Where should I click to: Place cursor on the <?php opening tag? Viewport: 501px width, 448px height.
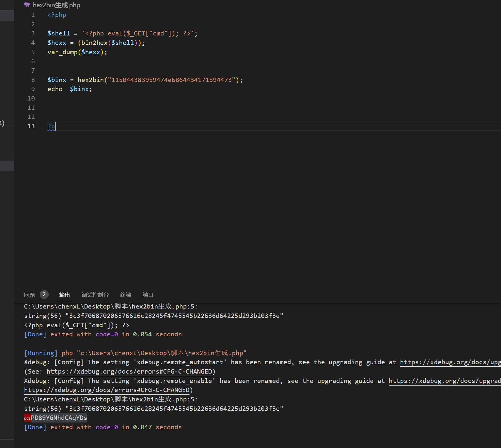(x=57, y=15)
